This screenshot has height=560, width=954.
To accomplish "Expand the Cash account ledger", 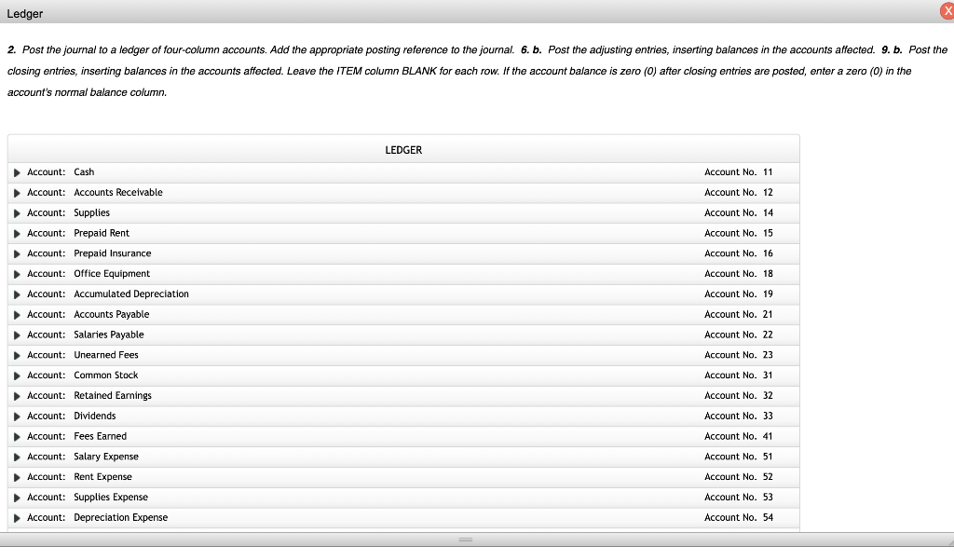I will click(17, 171).
